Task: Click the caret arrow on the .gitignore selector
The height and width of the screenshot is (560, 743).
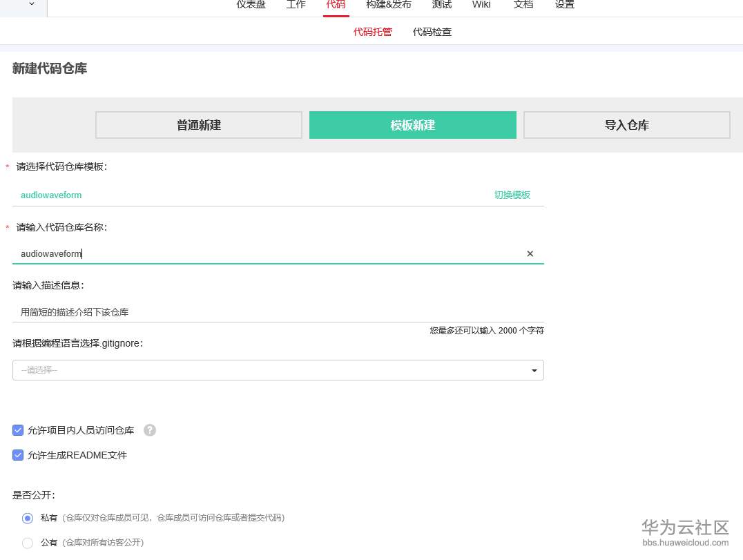Action: [533, 370]
